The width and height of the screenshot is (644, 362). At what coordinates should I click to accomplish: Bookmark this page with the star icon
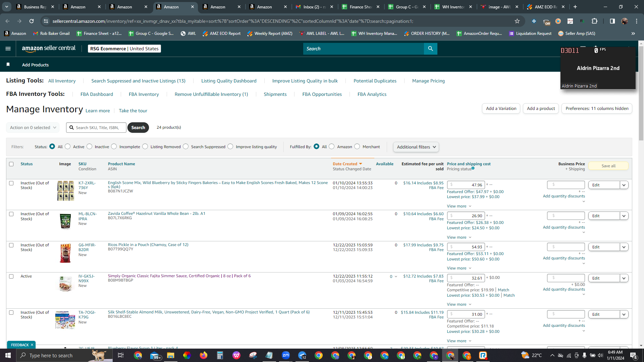[x=517, y=21]
